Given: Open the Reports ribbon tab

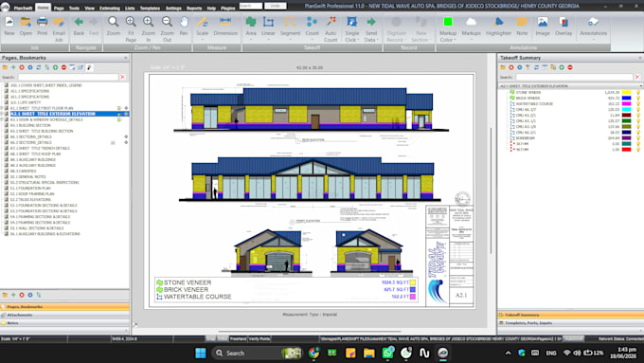Looking at the screenshot, I should [x=194, y=8].
